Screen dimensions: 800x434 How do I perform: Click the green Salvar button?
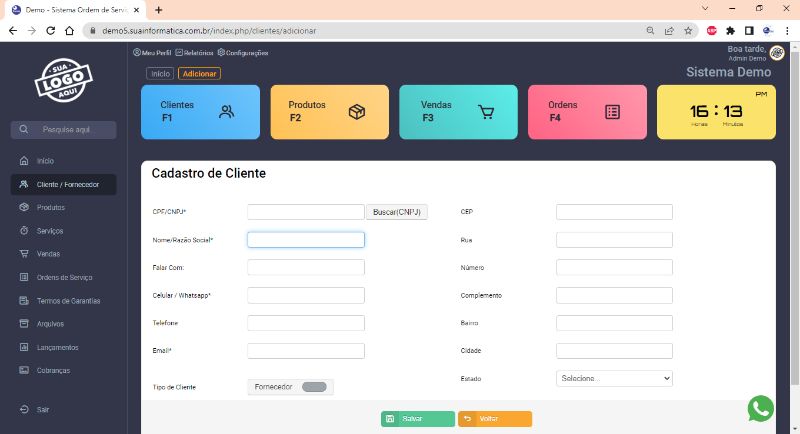coord(417,419)
